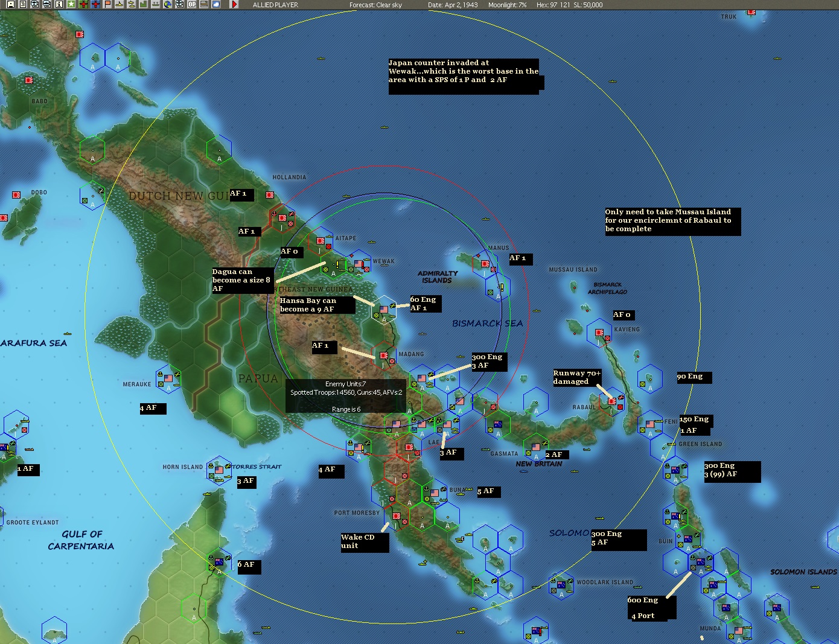Screen dimensions: 839x644
Task: Select the US base at Merauke
Action: tap(168, 378)
